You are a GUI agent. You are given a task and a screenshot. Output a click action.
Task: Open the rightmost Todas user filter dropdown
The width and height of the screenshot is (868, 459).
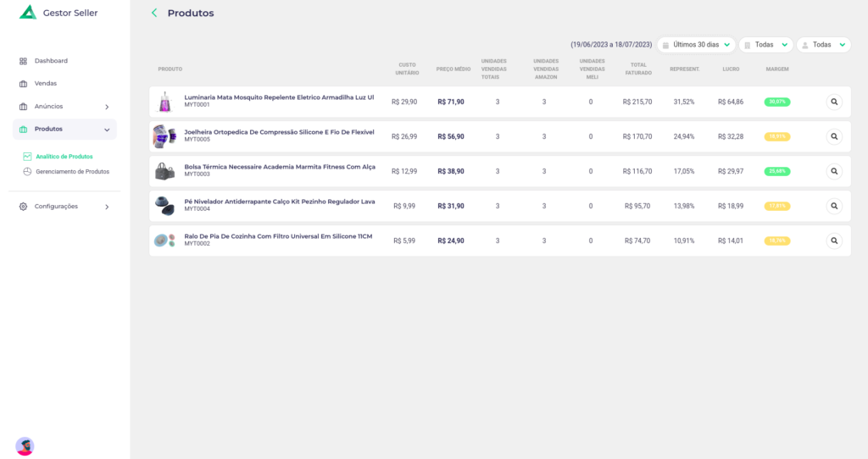pos(823,45)
